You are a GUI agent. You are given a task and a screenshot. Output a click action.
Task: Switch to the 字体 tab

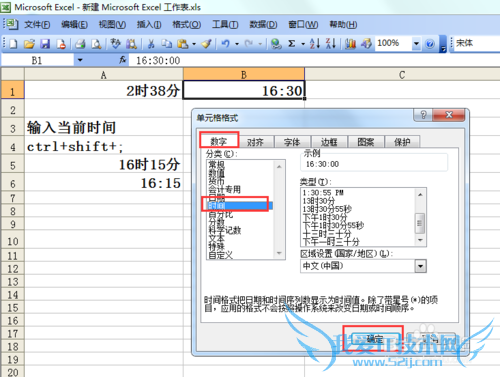[x=292, y=142]
